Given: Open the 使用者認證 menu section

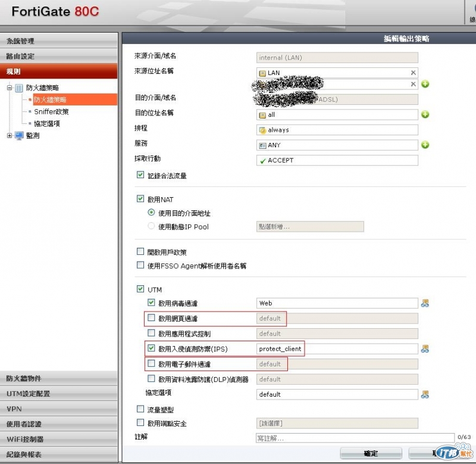Looking at the screenshot, I should [59, 424].
